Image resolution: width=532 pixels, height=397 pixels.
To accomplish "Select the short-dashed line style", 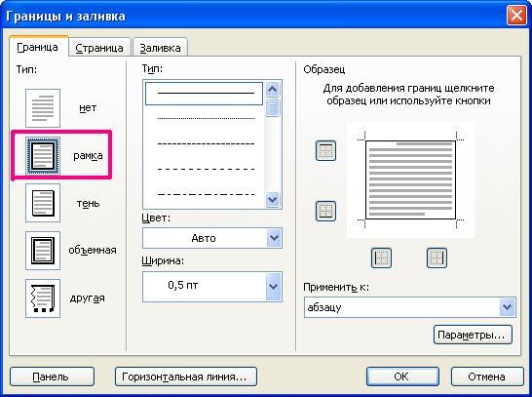I will [205, 144].
